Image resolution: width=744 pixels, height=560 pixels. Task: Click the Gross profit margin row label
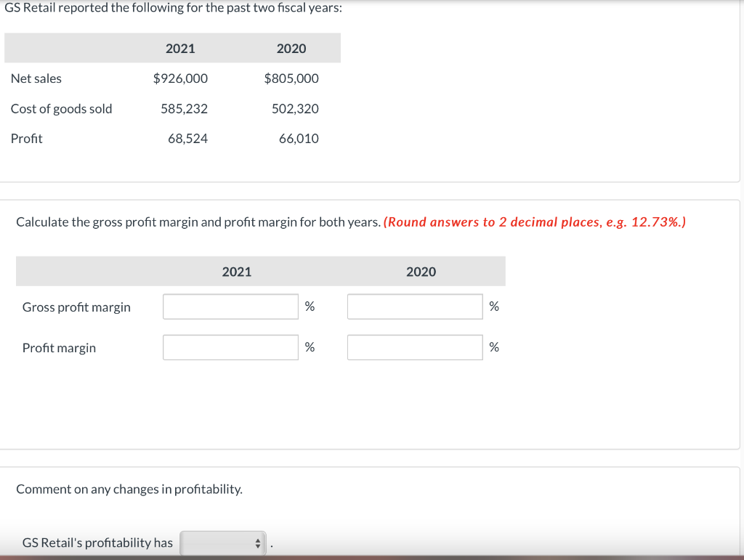click(76, 307)
